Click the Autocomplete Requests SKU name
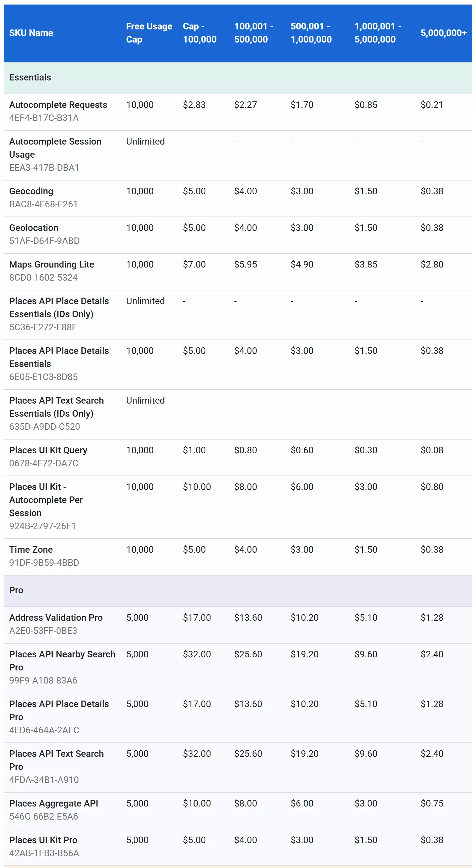 point(58,105)
